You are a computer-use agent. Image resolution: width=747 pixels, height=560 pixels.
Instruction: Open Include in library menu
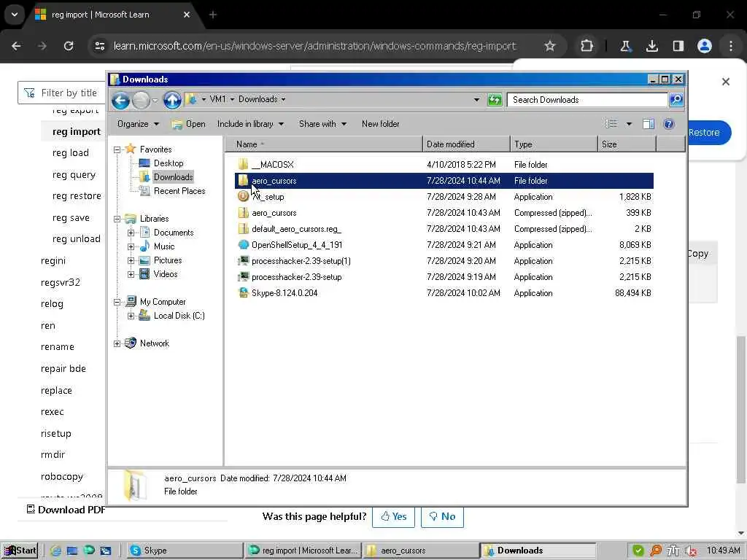[250, 124]
